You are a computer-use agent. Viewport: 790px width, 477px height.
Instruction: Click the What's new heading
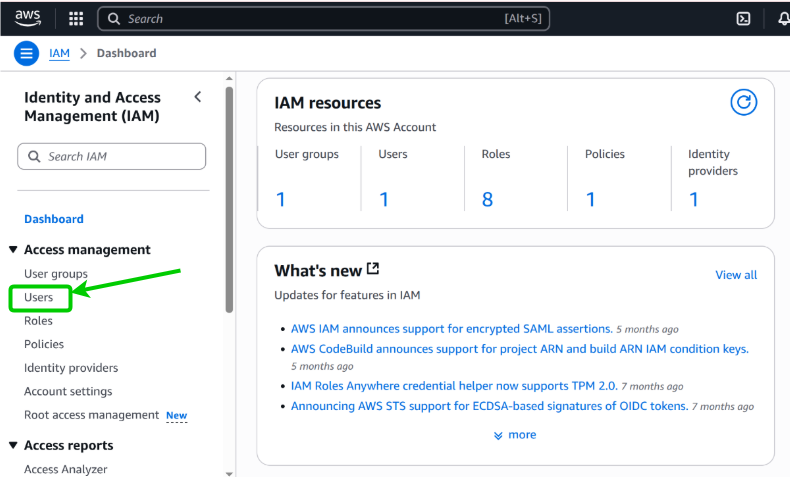[318, 270]
